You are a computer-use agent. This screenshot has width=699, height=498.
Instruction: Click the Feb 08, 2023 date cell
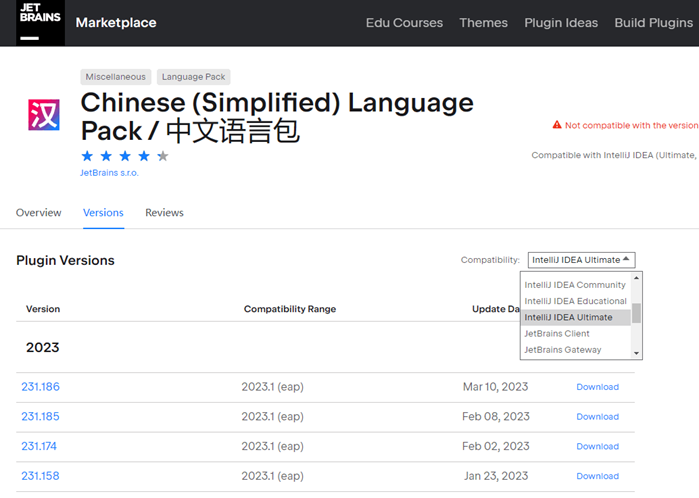496,416
